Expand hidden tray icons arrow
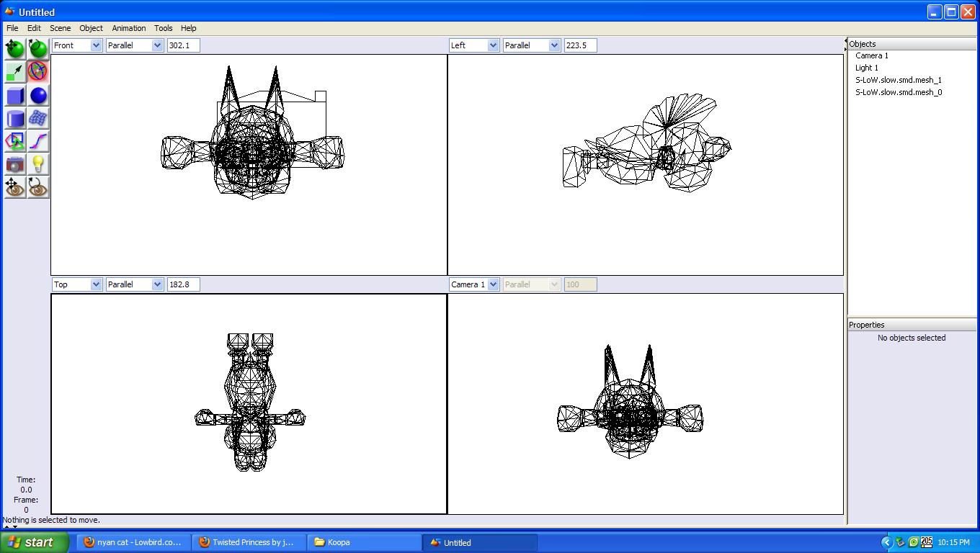 tap(887, 542)
